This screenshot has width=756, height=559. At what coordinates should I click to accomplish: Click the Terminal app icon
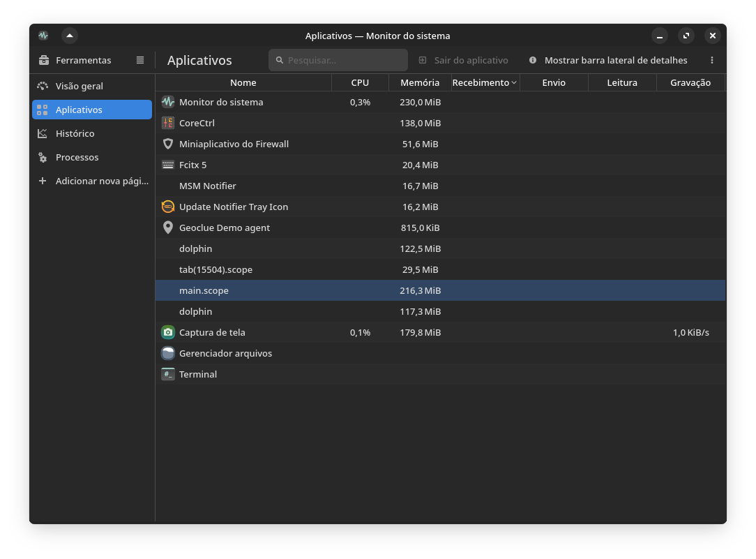(168, 374)
